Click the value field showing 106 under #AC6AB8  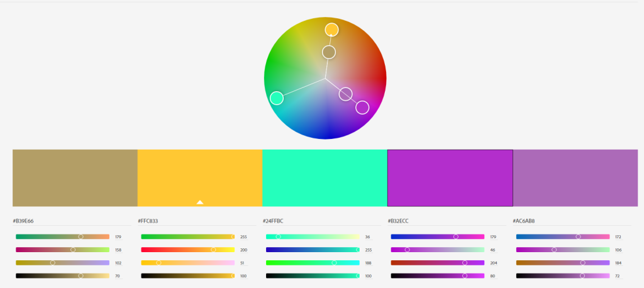(618, 250)
